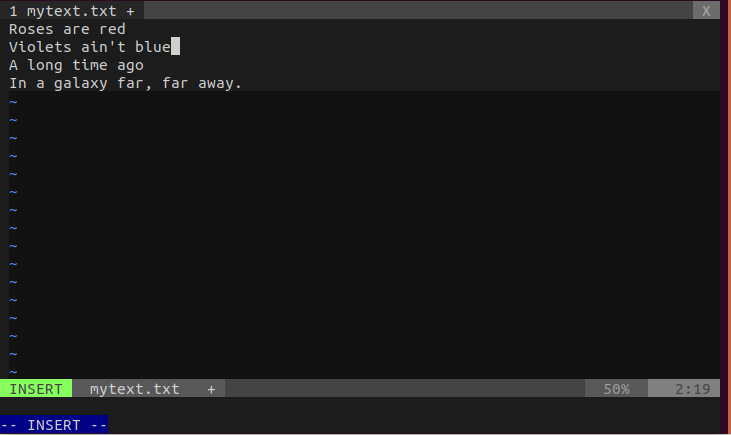Click the first tilde below the text
The height and width of the screenshot is (435, 731).
pyautogui.click(x=14, y=102)
